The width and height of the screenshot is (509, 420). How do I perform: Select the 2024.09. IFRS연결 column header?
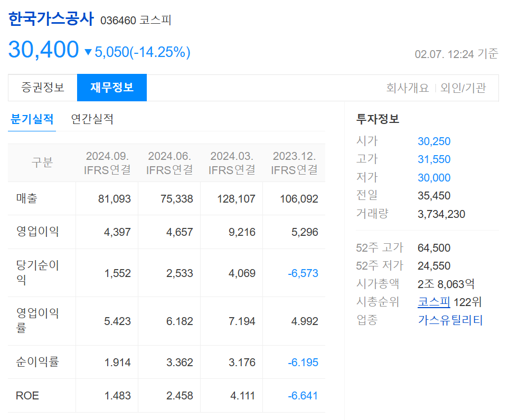(107, 163)
